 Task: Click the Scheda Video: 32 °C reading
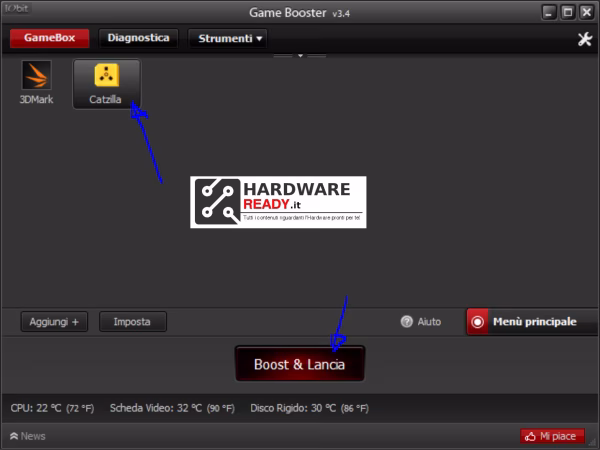point(172,408)
